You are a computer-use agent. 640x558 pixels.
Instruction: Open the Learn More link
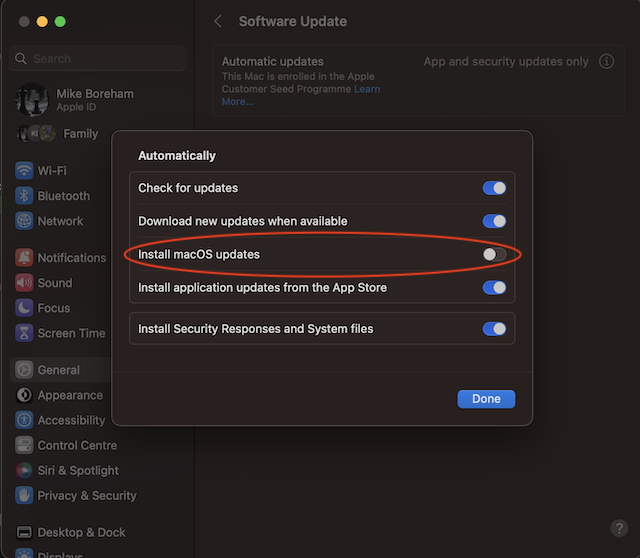tap(367, 89)
